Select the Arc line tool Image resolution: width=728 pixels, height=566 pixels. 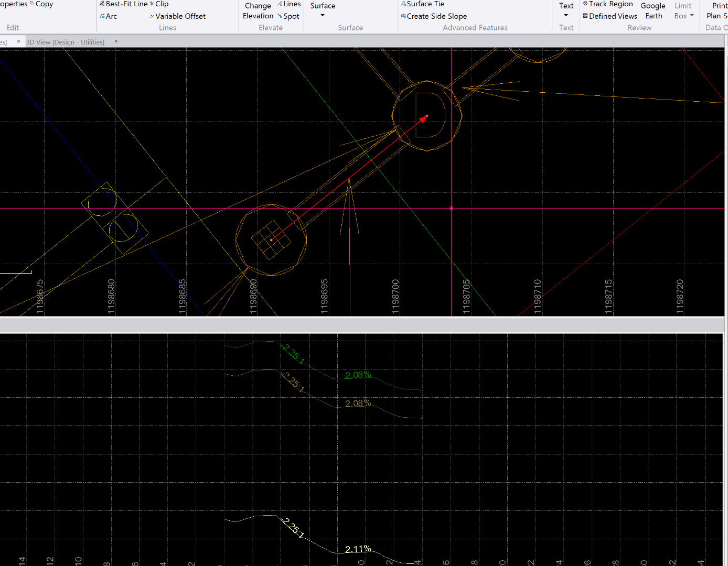(x=102, y=16)
